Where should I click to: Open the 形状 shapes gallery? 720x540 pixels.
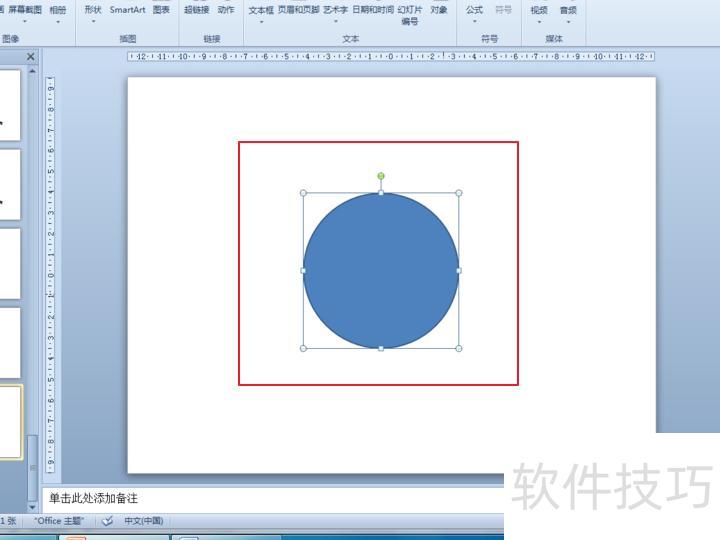click(93, 10)
